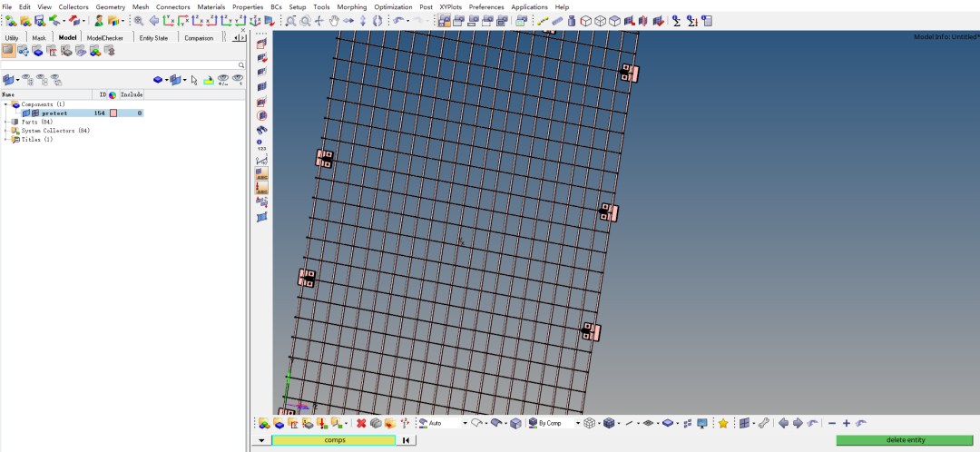Screen dimensions: 980x452
Task: Click the mass calculation weight icon
Action: coord(569,21)
